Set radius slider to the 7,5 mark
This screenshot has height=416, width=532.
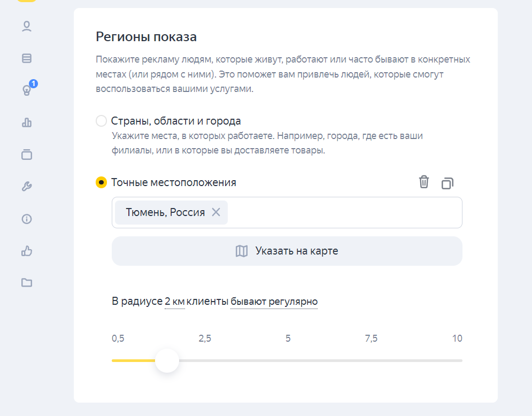(x=371, y=360)
